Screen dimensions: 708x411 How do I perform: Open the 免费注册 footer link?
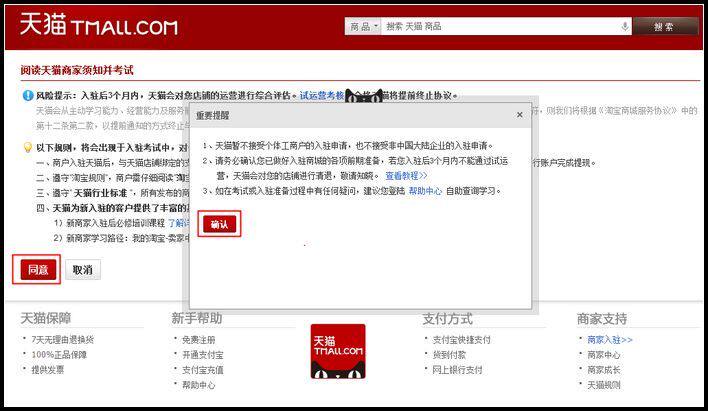click(199, 340)
